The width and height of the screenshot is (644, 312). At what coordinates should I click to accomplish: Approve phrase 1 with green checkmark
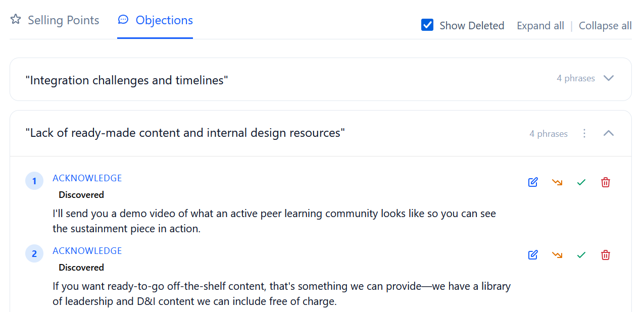click(581, 182)
